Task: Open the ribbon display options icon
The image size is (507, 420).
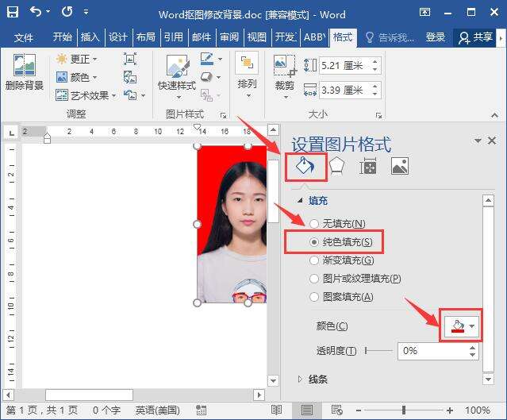Action: (424, 12)
